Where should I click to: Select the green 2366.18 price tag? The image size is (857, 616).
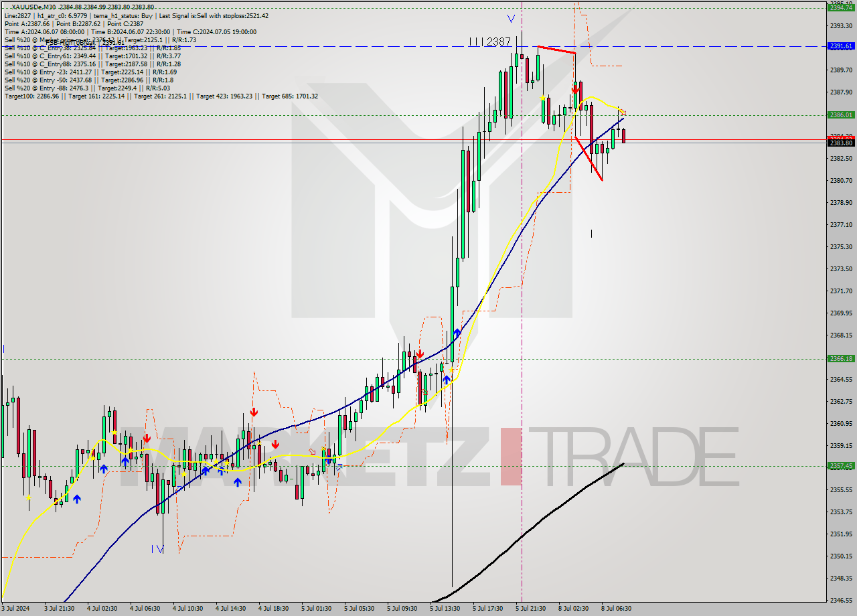tap(841, 359)
